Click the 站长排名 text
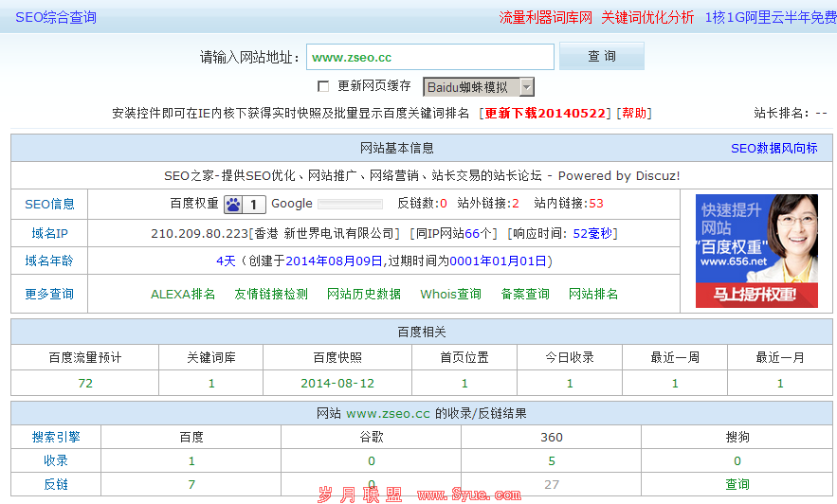 790,113
